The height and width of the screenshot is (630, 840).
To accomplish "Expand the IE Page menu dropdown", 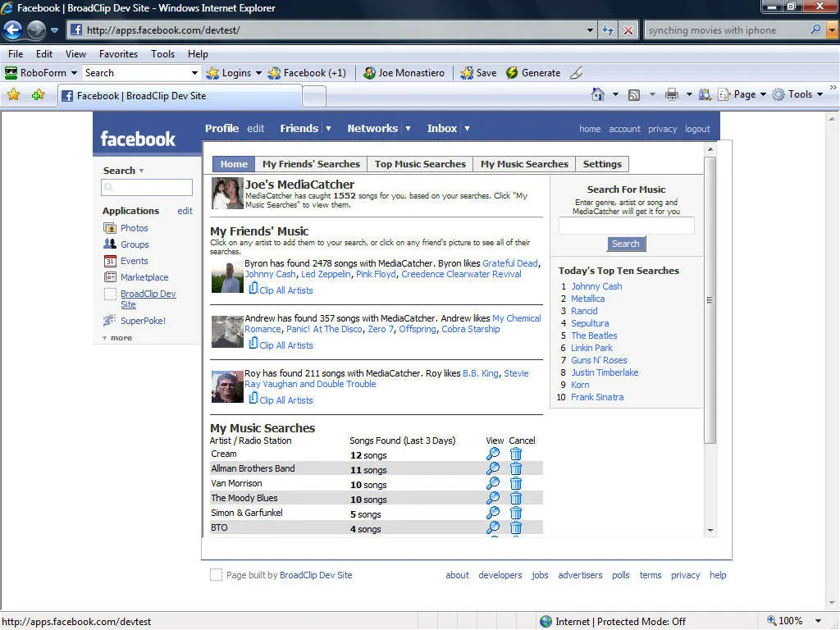I will click(x=763, y=95).
